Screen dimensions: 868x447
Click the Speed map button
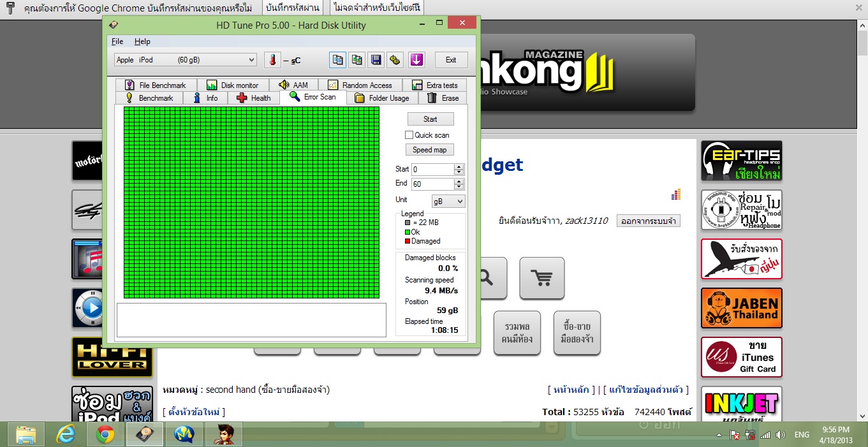(x=430, y=150)
